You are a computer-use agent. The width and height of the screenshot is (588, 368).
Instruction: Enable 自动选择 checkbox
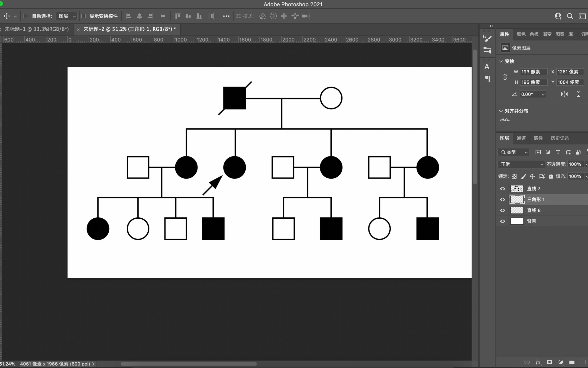(26, 16)
